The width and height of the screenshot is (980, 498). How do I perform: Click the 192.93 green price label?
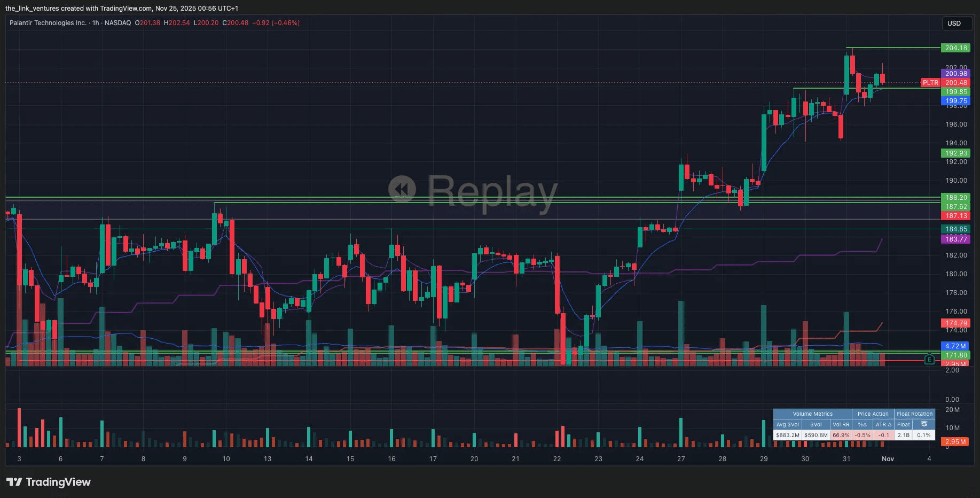click(x=955, y=153)
